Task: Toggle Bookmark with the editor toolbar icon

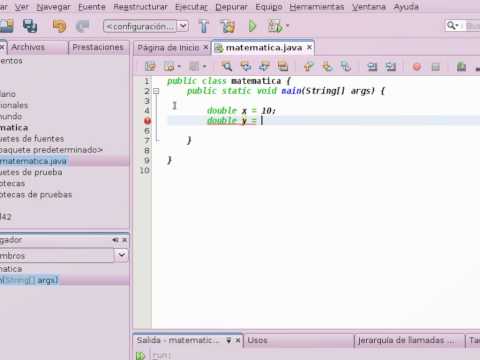Action: [x=346, y=67]
